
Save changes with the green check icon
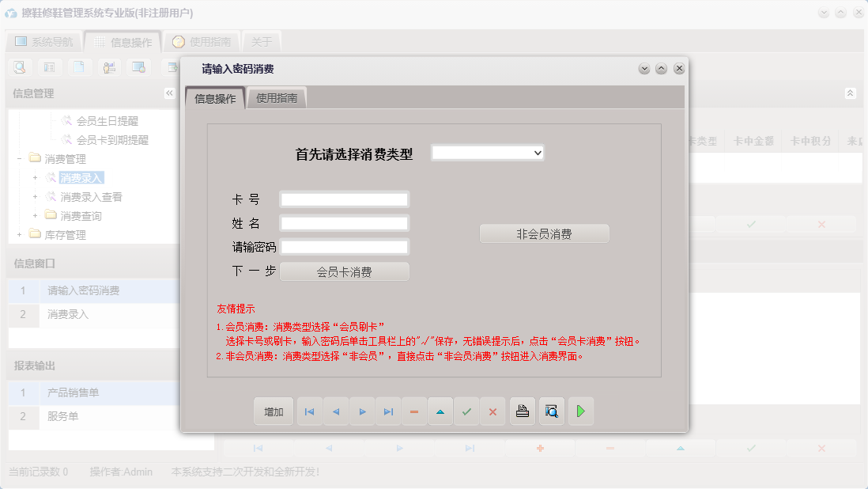(x=466, y=411)
